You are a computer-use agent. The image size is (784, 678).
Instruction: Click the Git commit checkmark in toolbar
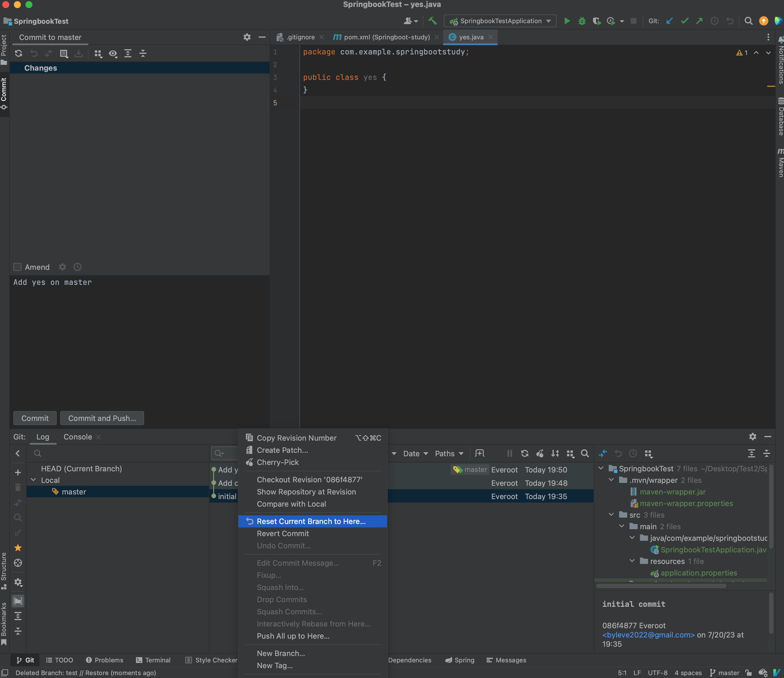(684, 21)
